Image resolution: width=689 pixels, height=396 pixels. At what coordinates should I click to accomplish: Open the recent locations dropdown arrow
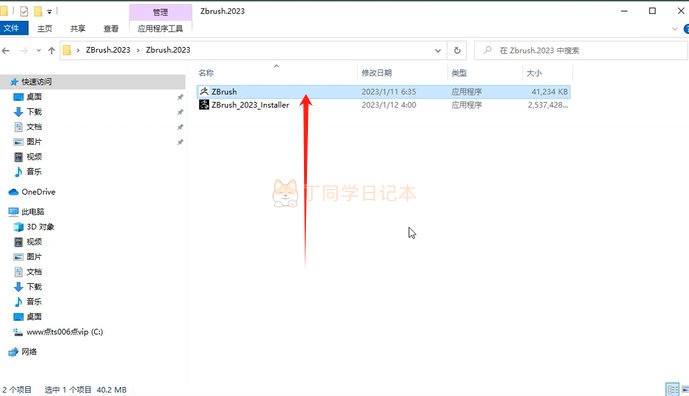click(39, 51)
